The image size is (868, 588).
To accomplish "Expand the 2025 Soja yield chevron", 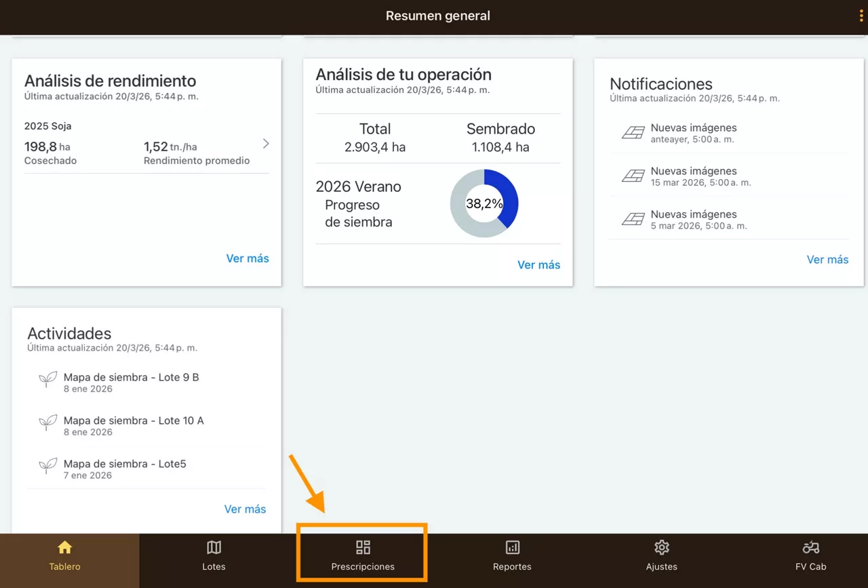I will [x=266, y=144].
